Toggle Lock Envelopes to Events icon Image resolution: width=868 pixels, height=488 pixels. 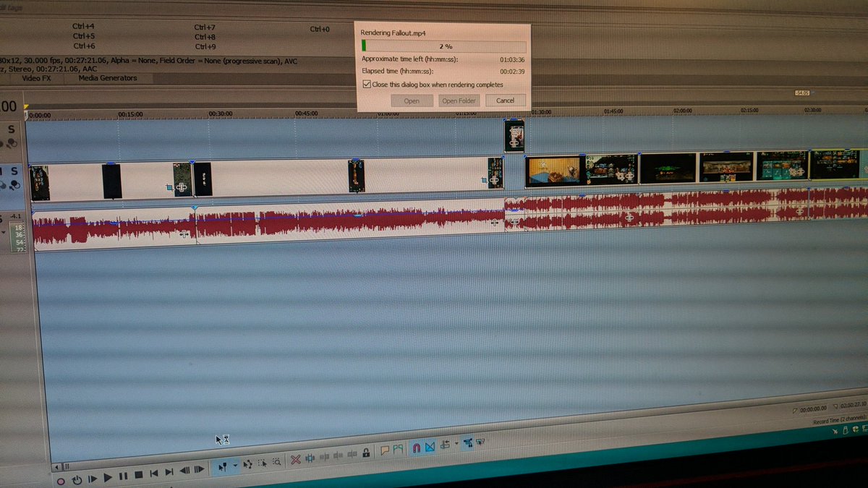(468, 442)
